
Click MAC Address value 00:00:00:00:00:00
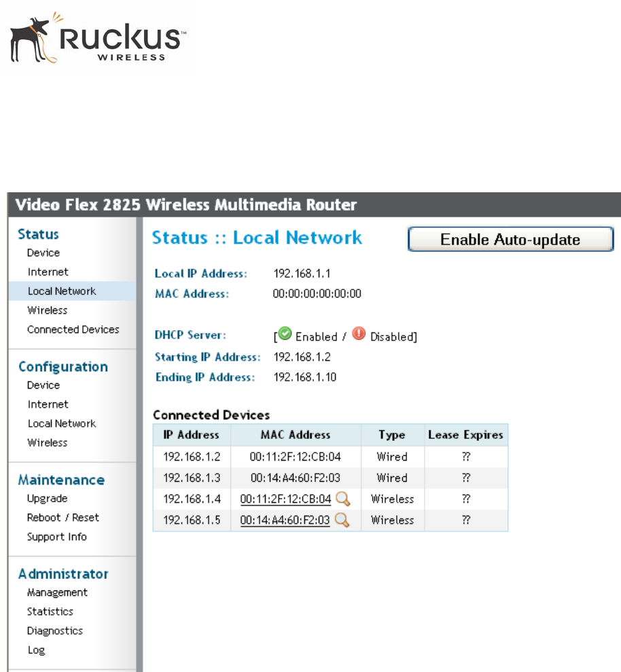(x=317, y=294)
